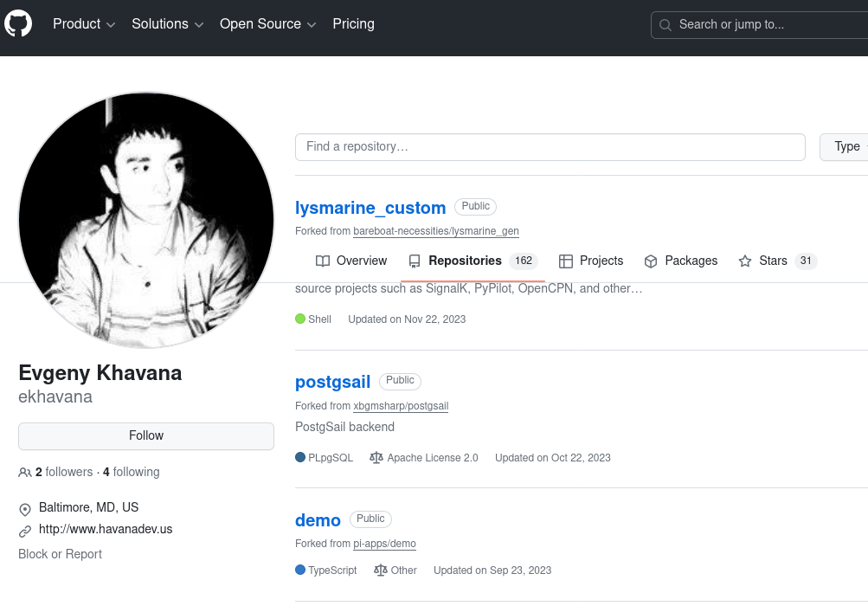Click the Apache License 2.0 text

(433, 458)
